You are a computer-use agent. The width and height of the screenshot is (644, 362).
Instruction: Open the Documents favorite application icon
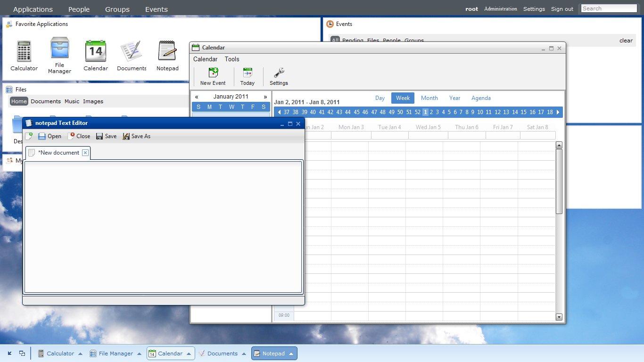(x=131, y=51)
